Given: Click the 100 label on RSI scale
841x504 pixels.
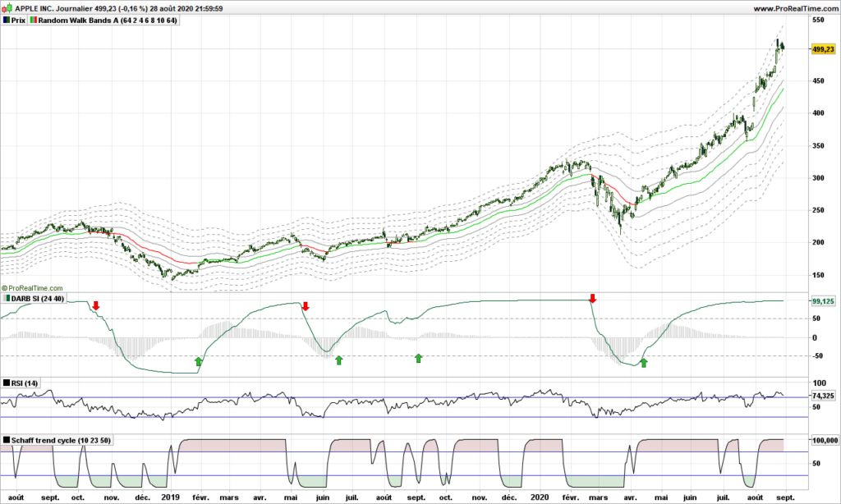Looking at the screenshot, I should (819, 383).
